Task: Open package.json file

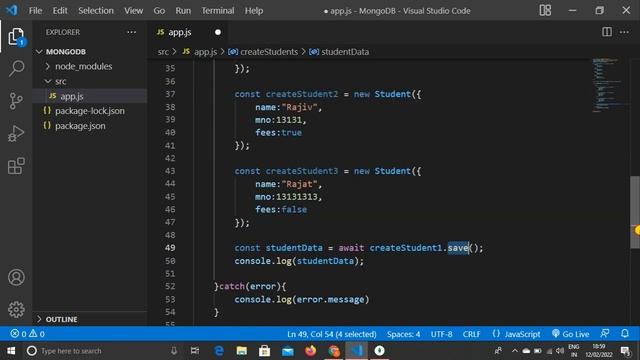Action: [80, 126]
